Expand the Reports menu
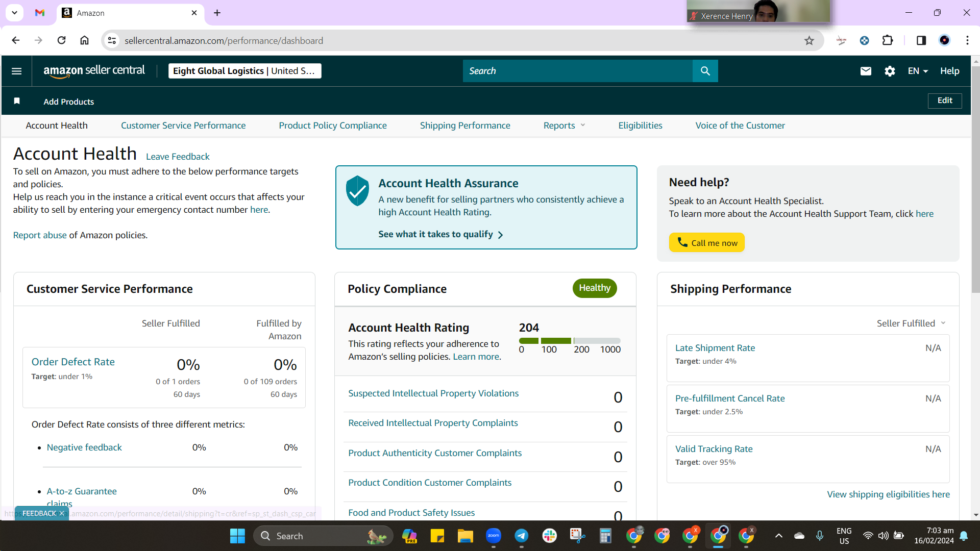Screen dimensions: 980x551 point(564,126)
